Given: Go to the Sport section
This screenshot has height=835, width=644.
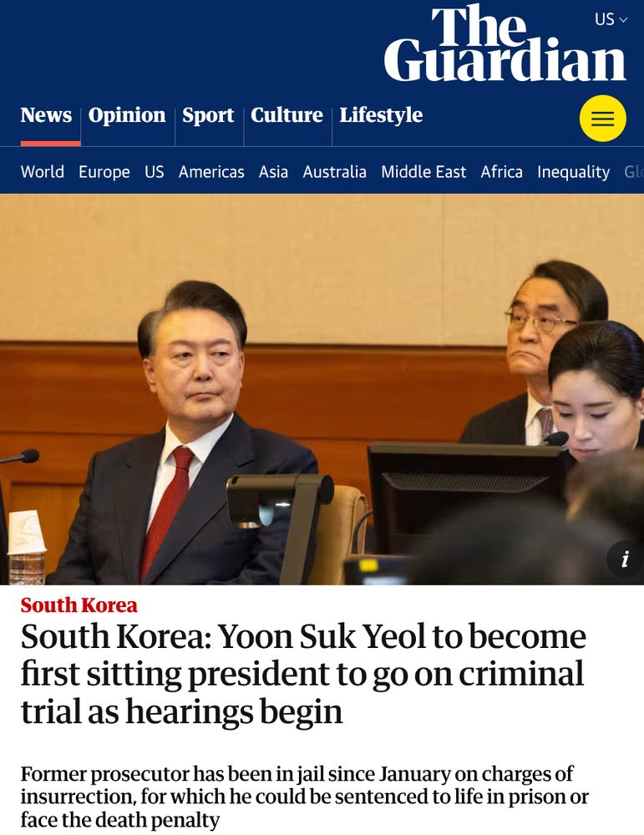Looking at the screenshot, I should tap(208, 115).
